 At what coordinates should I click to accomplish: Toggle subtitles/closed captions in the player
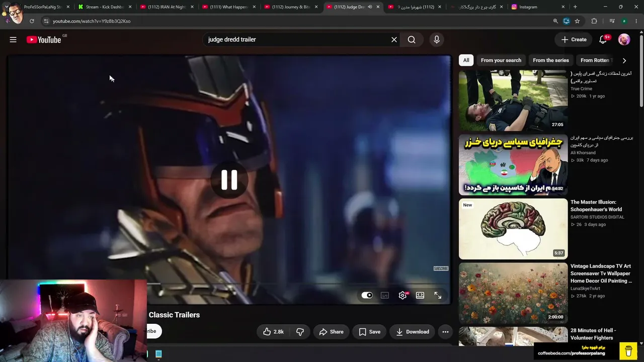pos(385,295)
